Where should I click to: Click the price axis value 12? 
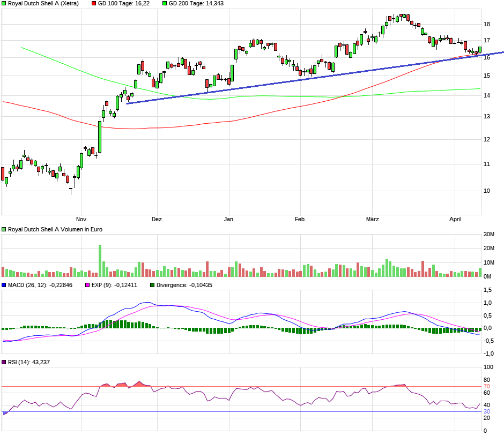(487, 139)
